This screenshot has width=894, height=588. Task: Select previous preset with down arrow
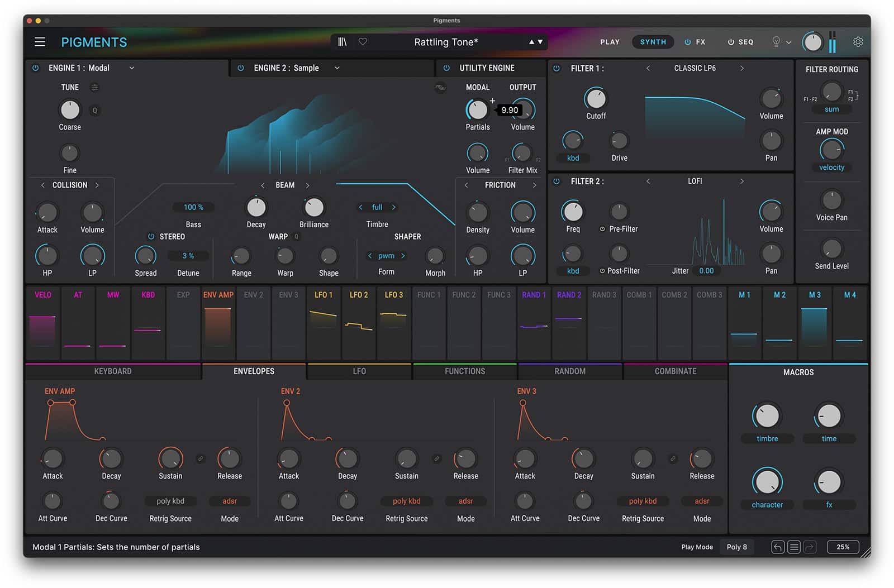pyautogui.click(x=540, y=42)
